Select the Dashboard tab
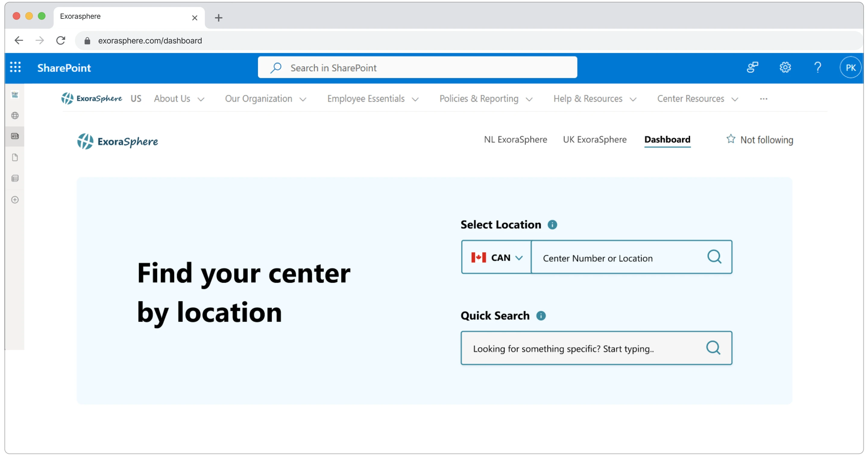Image resolution: width=868 pixels, height=458 pixels. pyautogui.click(x=667, y=140)
